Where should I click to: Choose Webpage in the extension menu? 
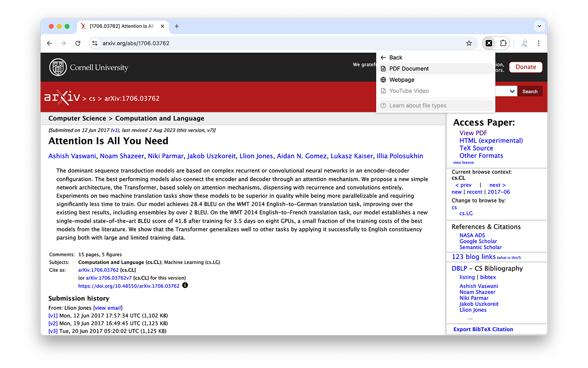tap(401, 80)
